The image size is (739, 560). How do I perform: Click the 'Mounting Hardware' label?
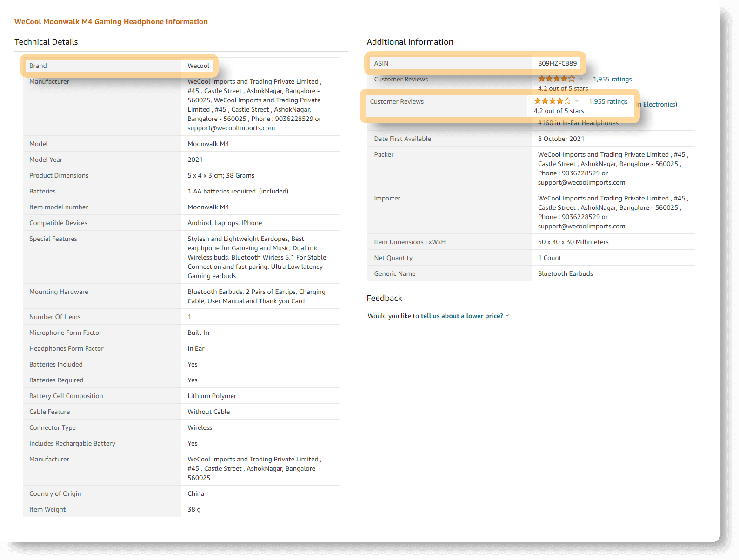(59, 292)
